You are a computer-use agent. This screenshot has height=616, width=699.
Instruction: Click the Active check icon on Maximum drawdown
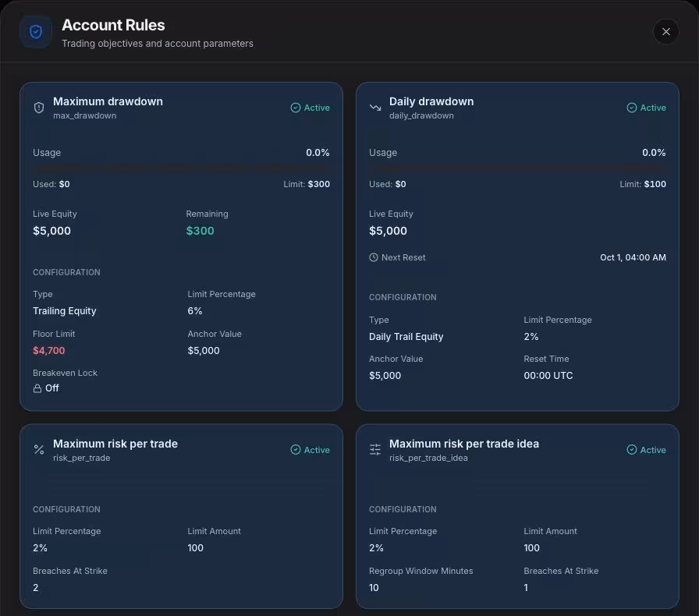point(295,108)
